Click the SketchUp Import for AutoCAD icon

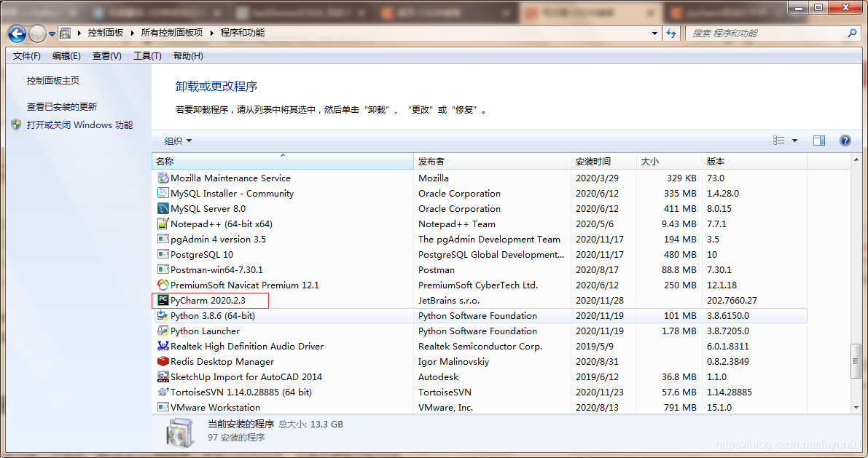[163, 376]
